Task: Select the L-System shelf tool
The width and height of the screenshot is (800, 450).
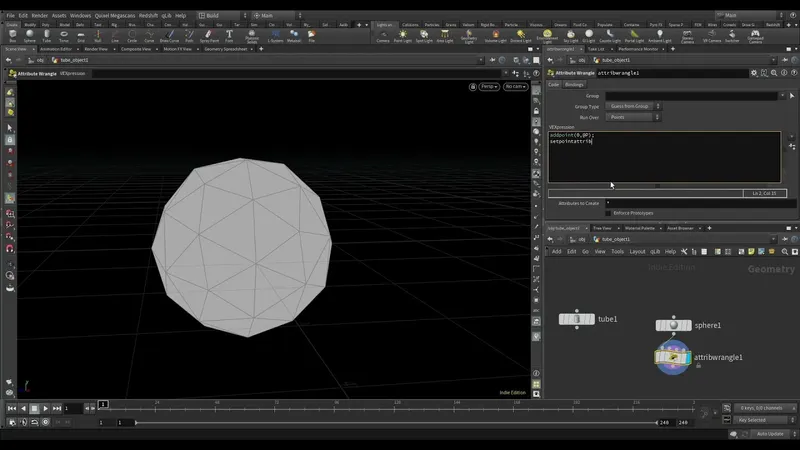Action: click(276, 36)
